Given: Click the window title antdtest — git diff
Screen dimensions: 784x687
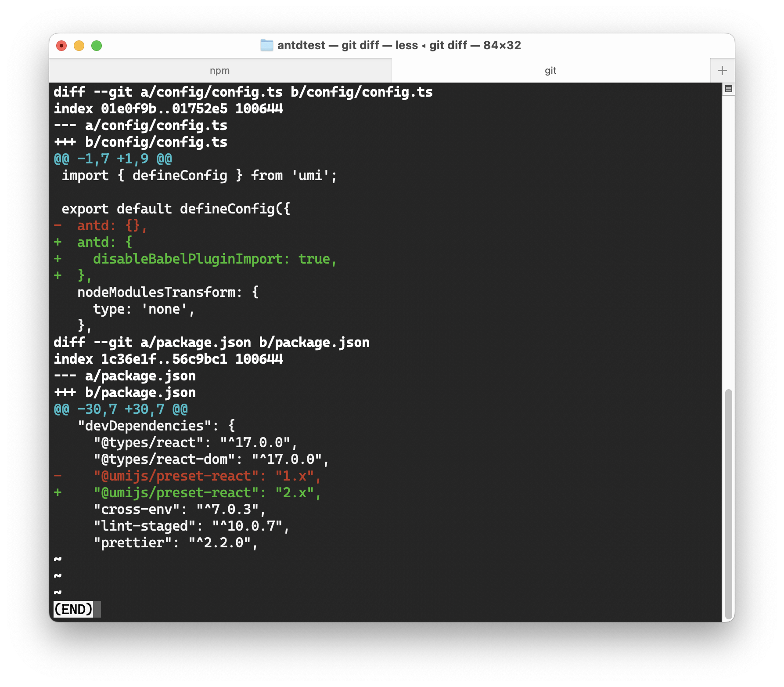Looking at the screenshot, I should (x=391, y=45).
